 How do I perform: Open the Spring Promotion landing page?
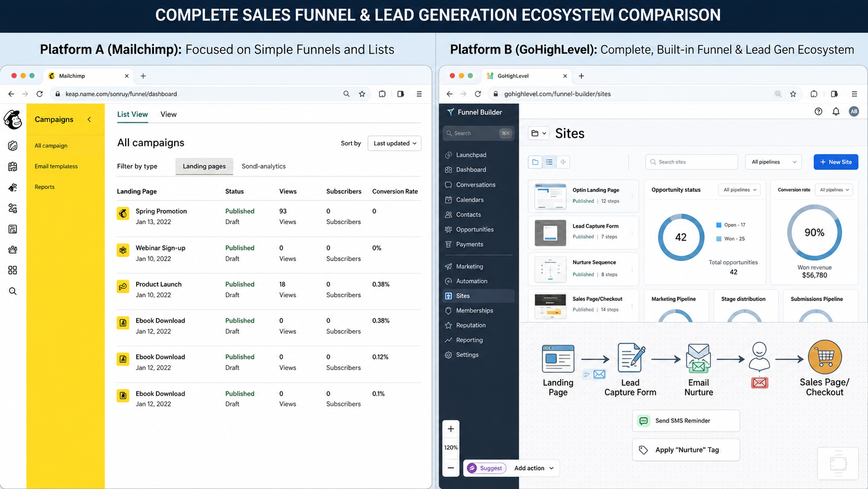[161, 212]
